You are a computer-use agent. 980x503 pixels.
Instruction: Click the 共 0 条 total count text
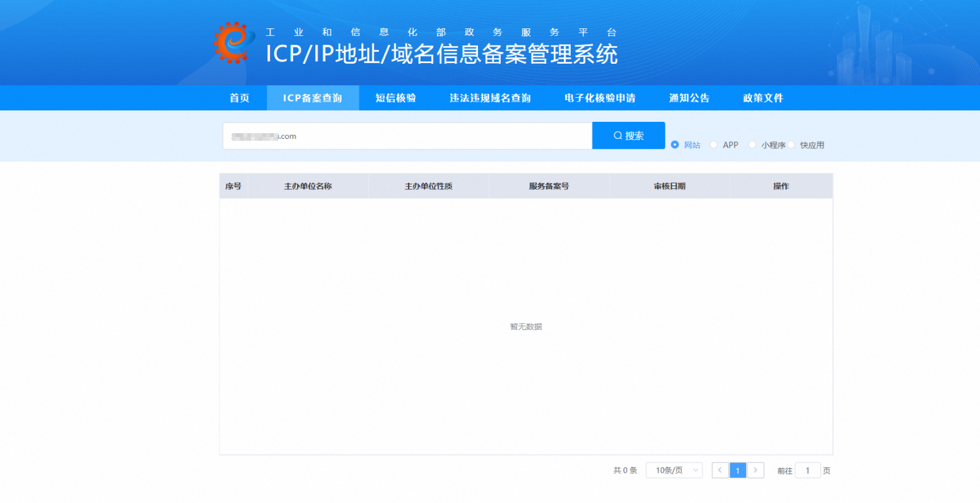625,471
